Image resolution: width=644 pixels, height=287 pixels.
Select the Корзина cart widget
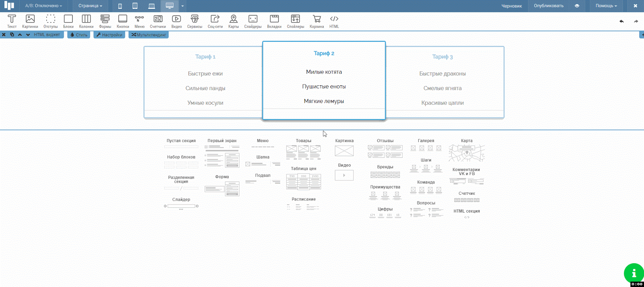point(317,21)
